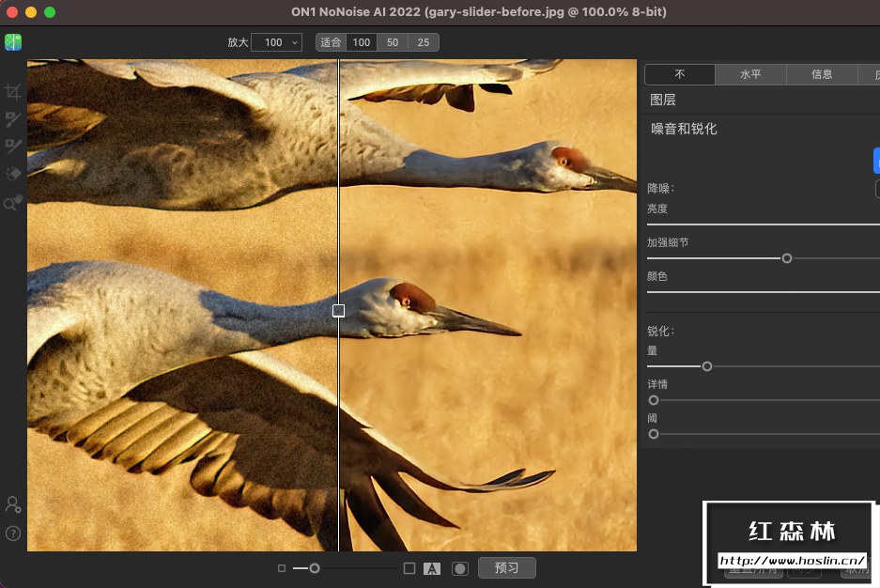880x588 pixels.
Task: Adjust the 加强细节 slider handle
Action: [787, 258]
